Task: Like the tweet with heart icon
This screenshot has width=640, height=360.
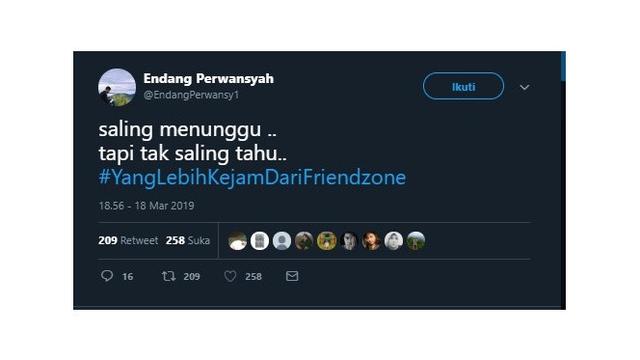Action: (230, 276)
